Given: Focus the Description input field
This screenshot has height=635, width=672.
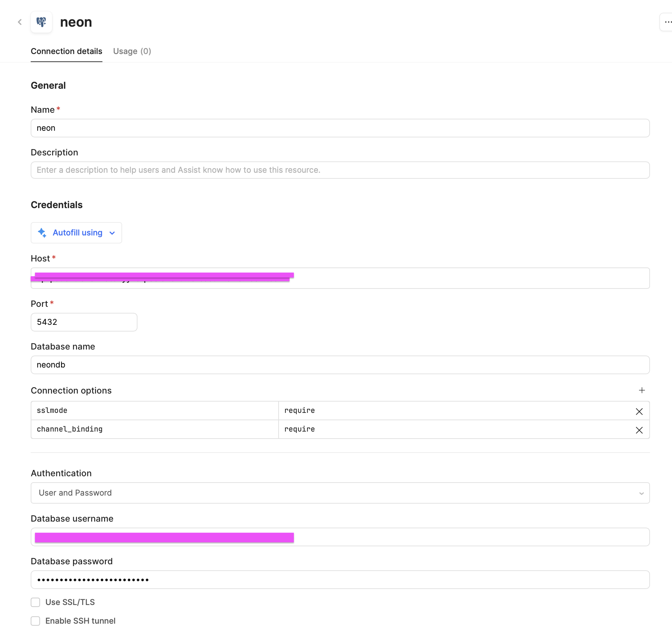Looking at the screenshot, I should (340, 170).
